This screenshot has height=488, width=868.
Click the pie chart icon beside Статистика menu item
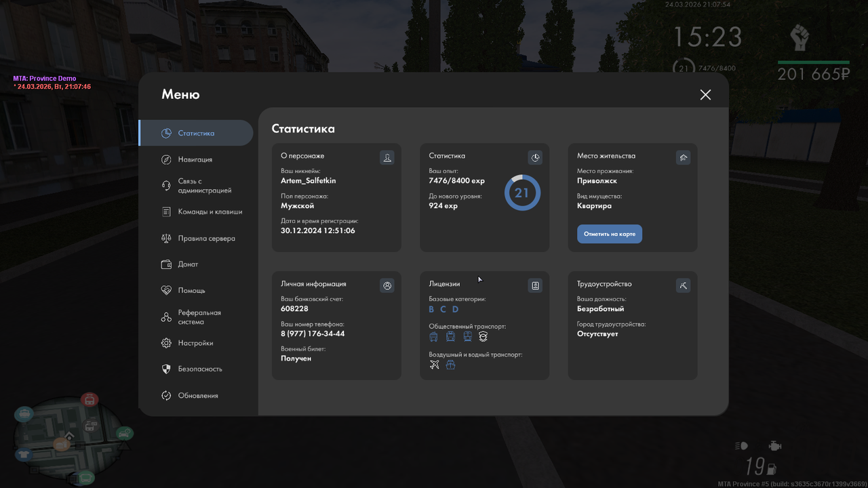166,133
